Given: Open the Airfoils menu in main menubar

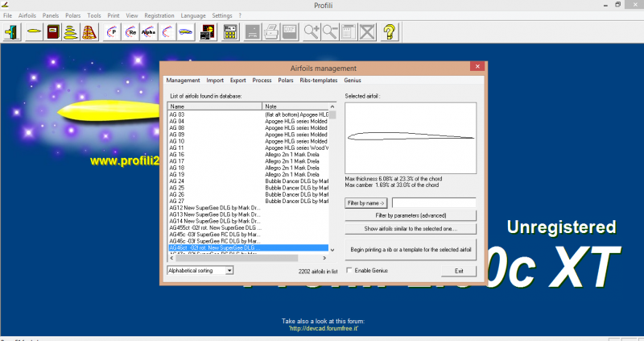Looking at the screenshot, I should 26,15.
